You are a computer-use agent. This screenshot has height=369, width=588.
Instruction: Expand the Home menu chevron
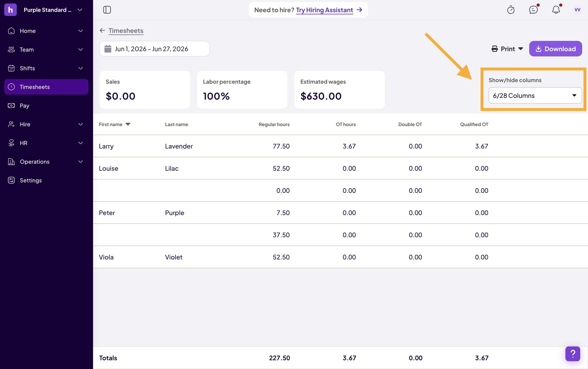(x=81, y=31)
